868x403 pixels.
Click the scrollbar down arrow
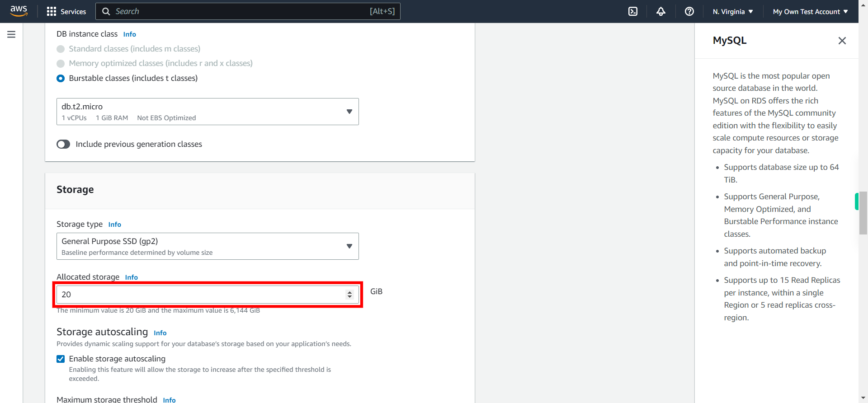pyautogui.click(x=863, y=398)
